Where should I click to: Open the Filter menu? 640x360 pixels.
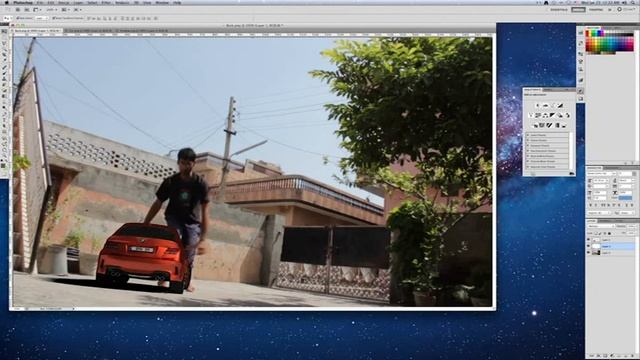click(106, 2)
